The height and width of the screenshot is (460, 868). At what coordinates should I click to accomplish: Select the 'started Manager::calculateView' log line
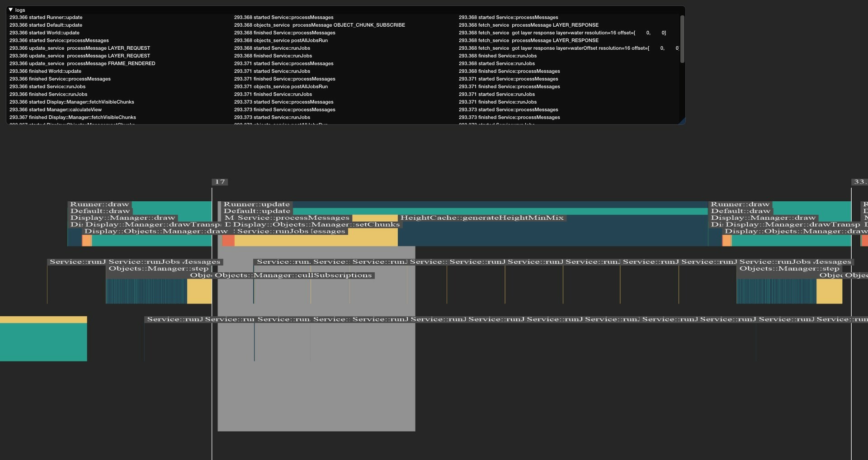55,109
